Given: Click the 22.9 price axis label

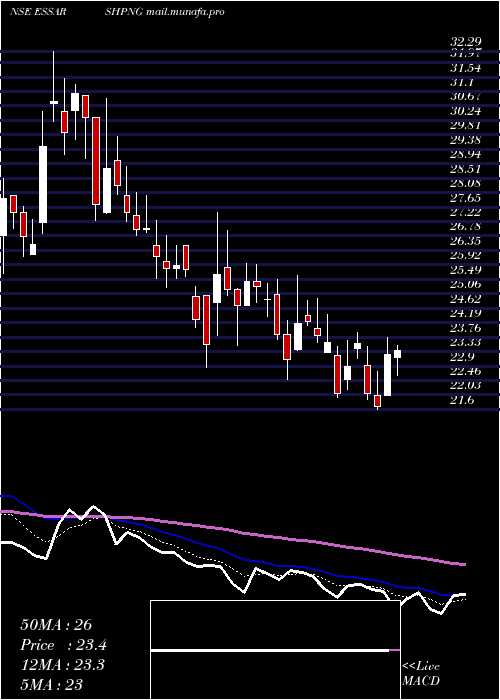Looking at the screenshot, I should click(x=463, y=357).
